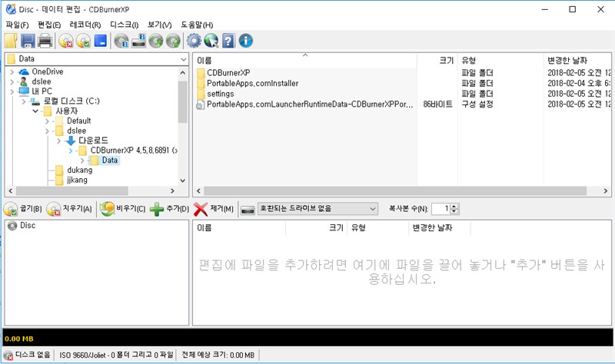Select the PortableApps.comInstaller folder row
Viewport: 615px width, 364px height.
(x=253, y=84)
